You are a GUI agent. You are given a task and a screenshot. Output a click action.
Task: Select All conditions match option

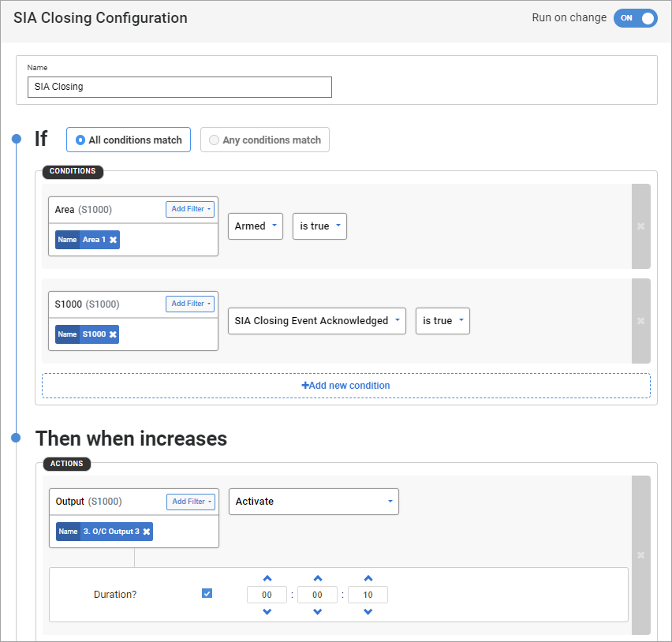click(129, 140)
